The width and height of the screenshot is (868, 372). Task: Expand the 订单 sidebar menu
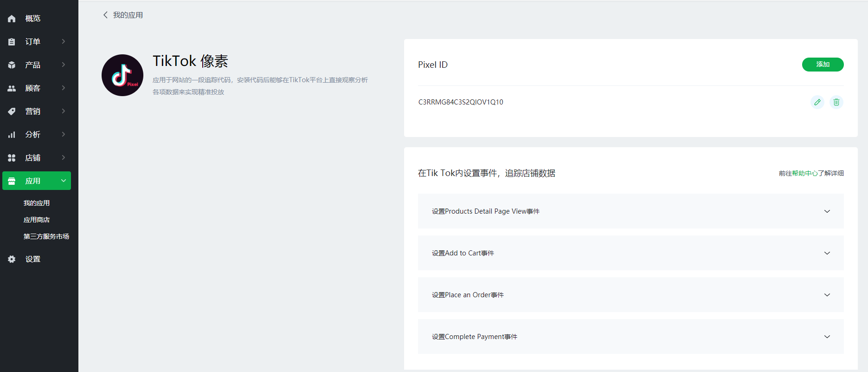tap(64, 41)
